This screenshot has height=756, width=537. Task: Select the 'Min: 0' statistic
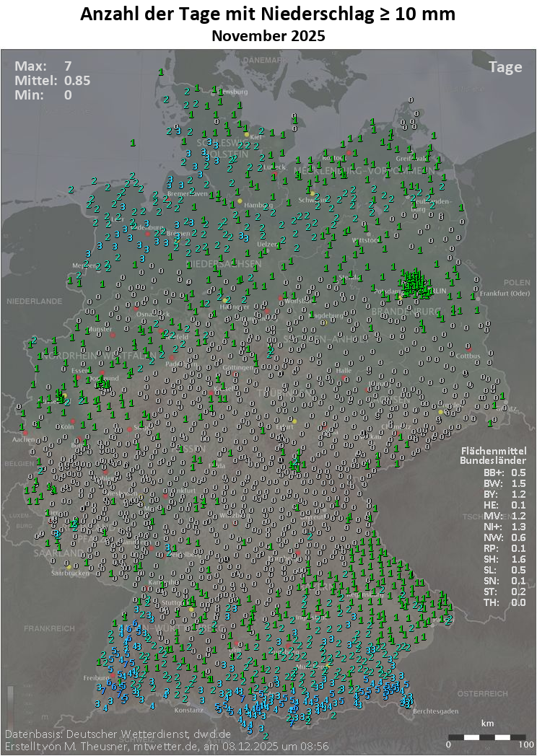[x=43, y=94]
